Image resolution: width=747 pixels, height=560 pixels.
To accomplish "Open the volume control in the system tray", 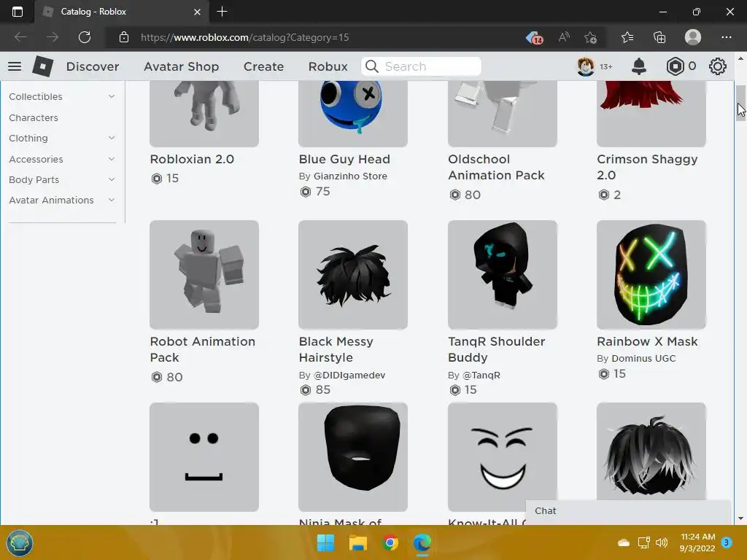I will click(661, 542).
